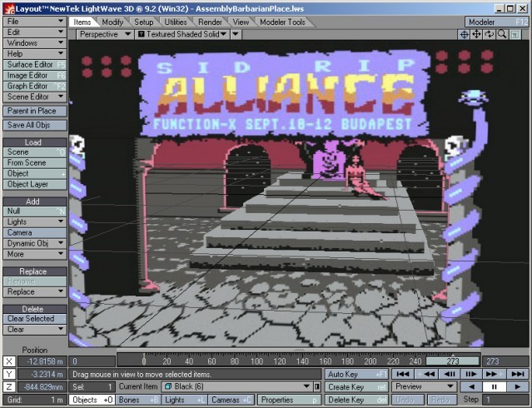532x408 pixels.
Task: Click the viewport maximize icon
Action: (x=516, y=35)
